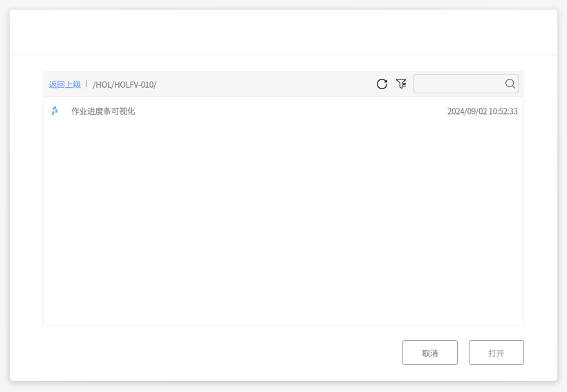The image size is (567, 392).
Task: Click the bottom edge of the file list panel
Action: (x=283, y=325)
